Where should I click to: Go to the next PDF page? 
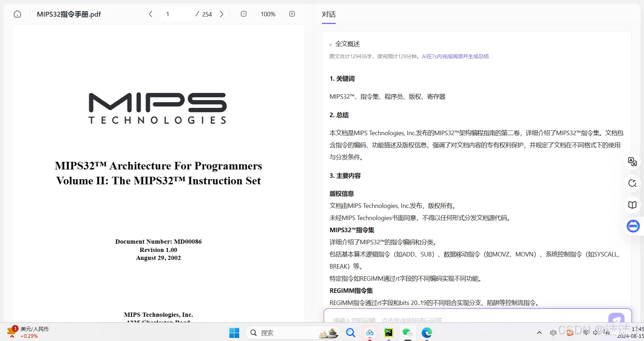(x=222, y=14)
